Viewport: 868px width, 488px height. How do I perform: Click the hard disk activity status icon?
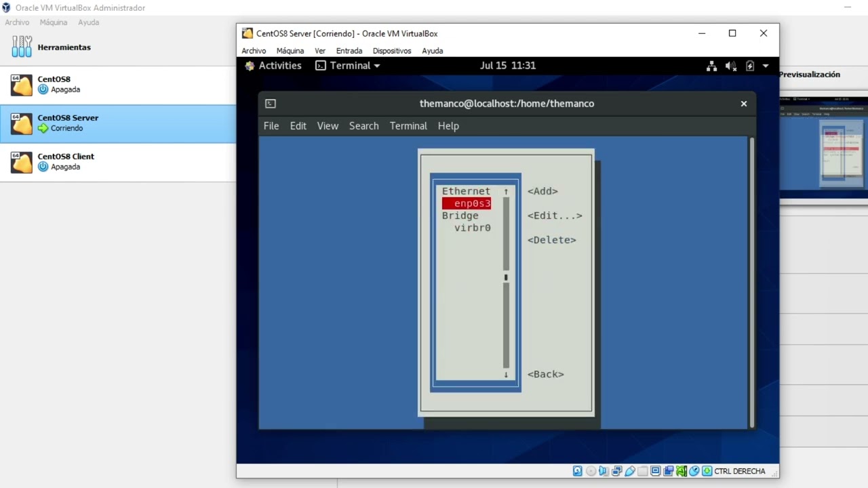(x=578, y=471)
